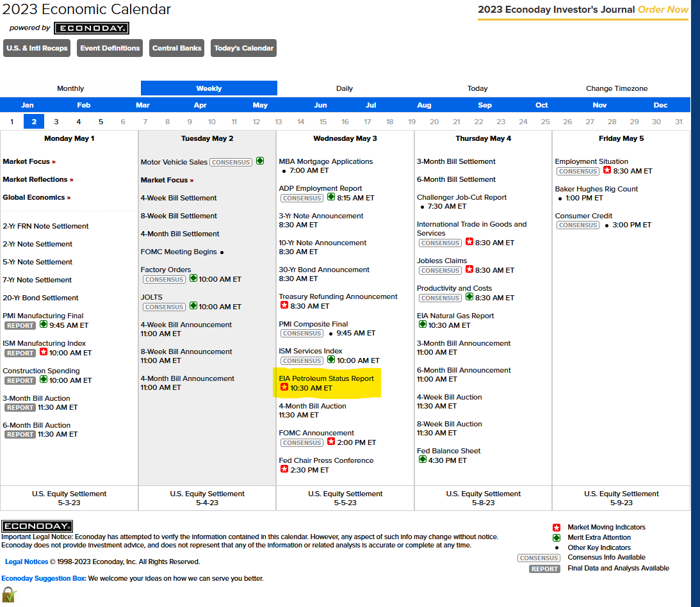Click the padlock security seal icon
700x607 pixels.
pos(9,595)
